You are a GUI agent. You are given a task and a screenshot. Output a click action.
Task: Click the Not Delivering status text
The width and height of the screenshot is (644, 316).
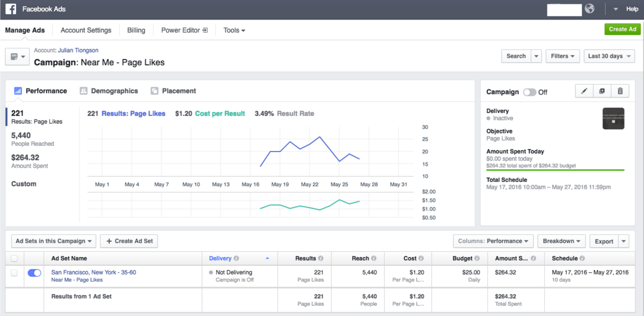pyautogui.click(x=234, y=272)
